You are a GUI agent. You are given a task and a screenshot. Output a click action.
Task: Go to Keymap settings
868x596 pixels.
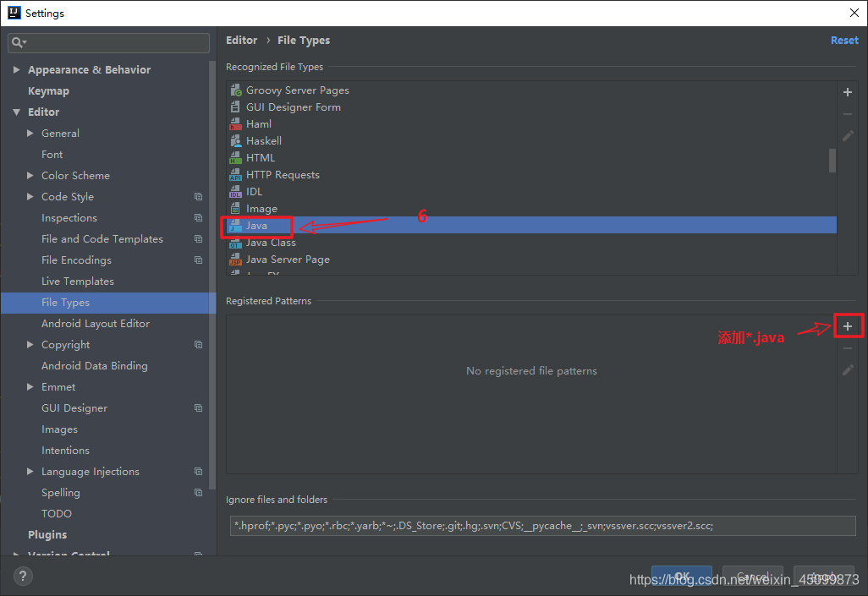click(48, 91)
